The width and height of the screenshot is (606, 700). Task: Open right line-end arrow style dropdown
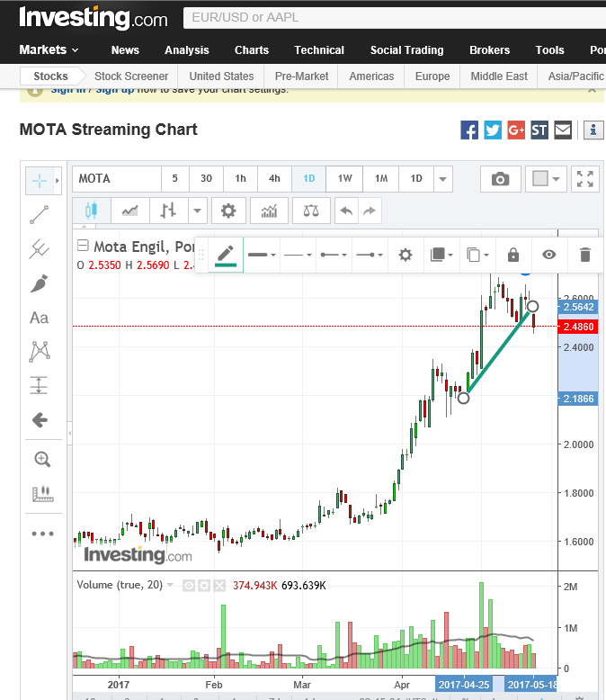tap(370, 255)
